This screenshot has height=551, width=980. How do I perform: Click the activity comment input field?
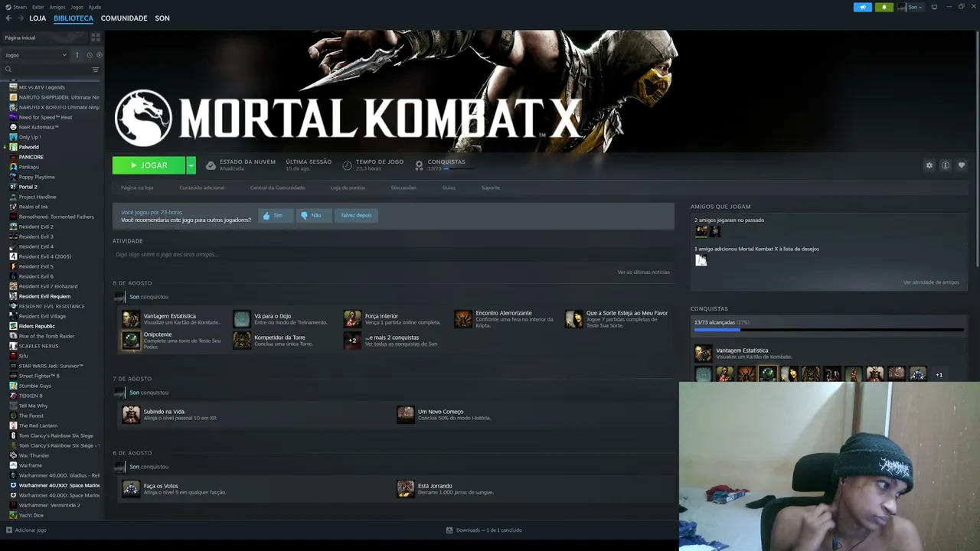393,255
